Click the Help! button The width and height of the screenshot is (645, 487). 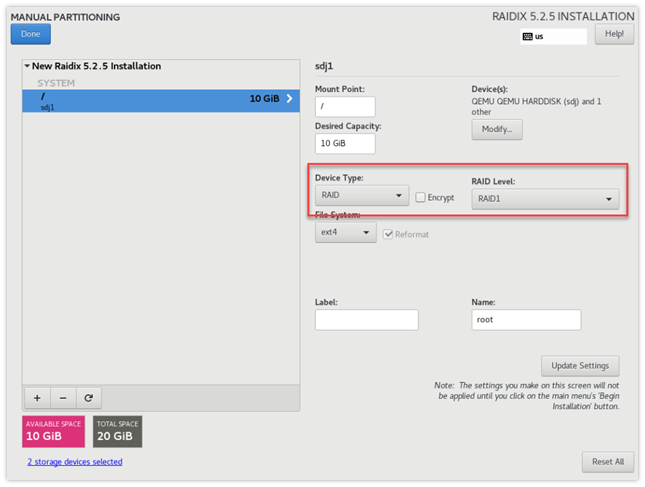point(614,34)
